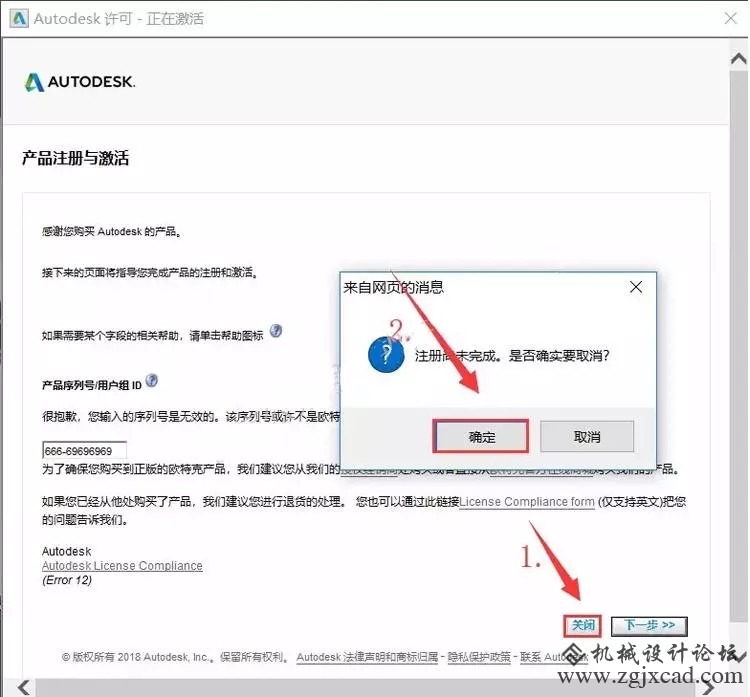Click the horizontal scrollbar left arrow
Viewport: 750px width, 697px height.
[x=23, y=687]
